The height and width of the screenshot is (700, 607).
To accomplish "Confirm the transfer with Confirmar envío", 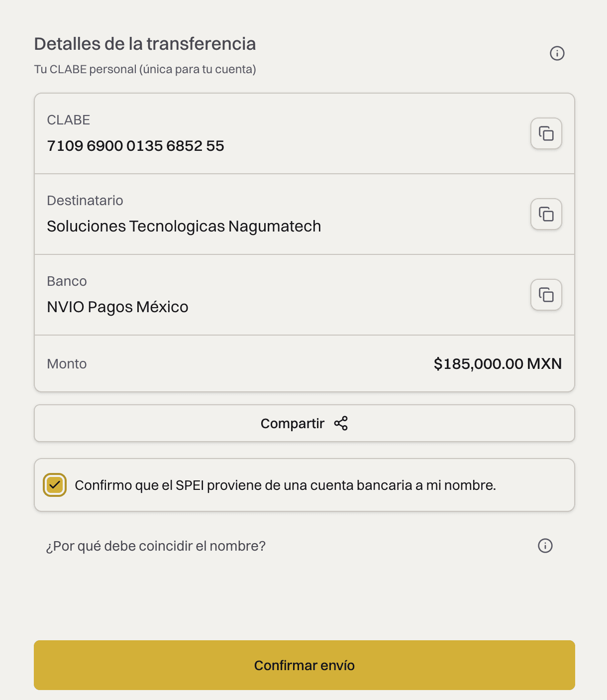I will click(x=304, y=665).
